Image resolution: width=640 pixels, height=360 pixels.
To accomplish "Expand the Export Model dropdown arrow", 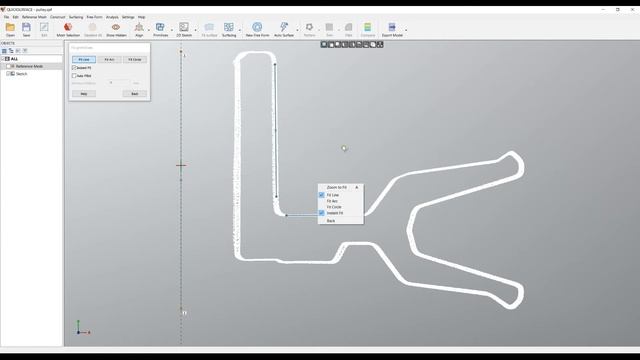I will [406, 30].
